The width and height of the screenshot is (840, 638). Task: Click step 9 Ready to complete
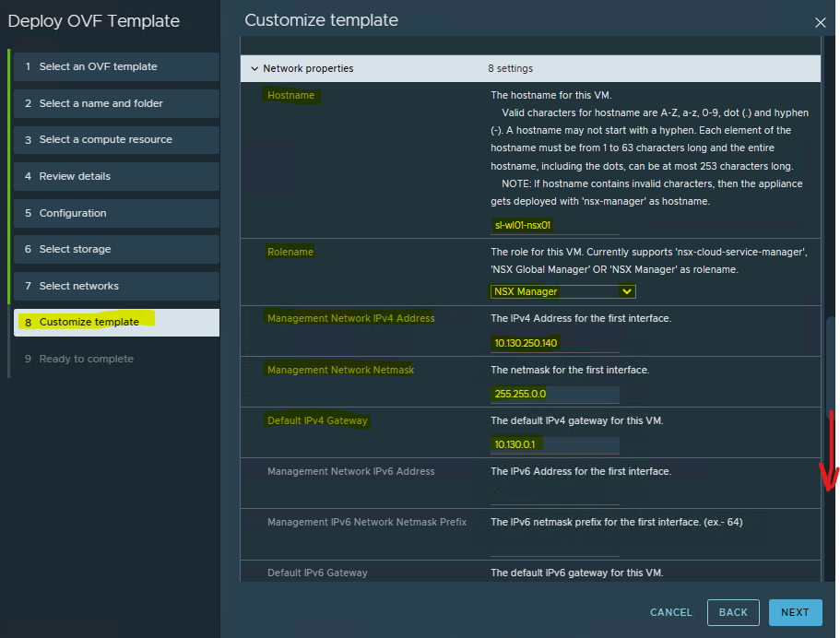click(x=78, y=359)
